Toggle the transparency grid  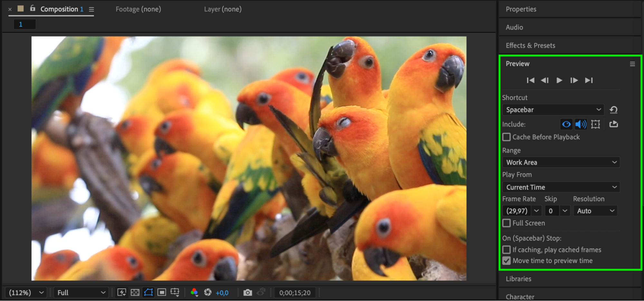135,293
